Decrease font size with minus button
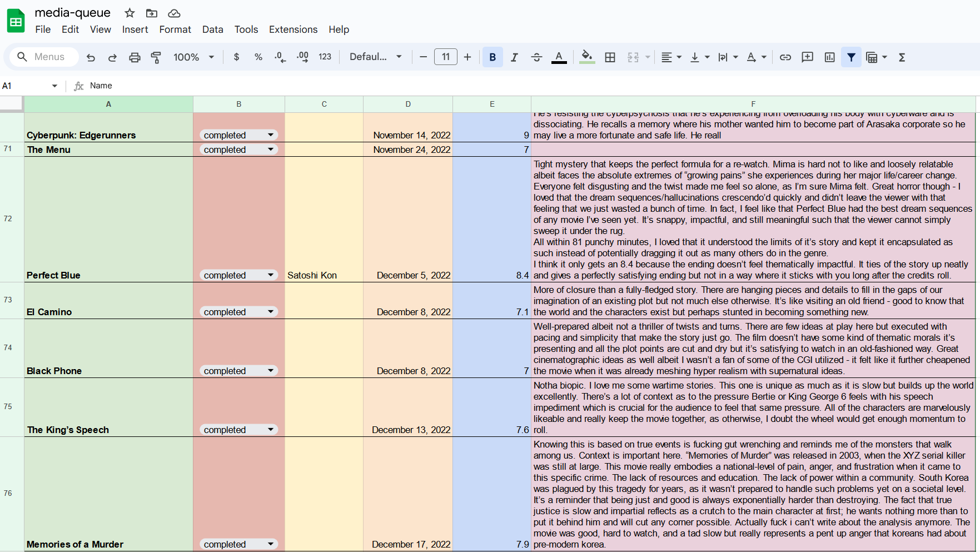The height and width of the screenshot is (552, 980). point(423,57)
